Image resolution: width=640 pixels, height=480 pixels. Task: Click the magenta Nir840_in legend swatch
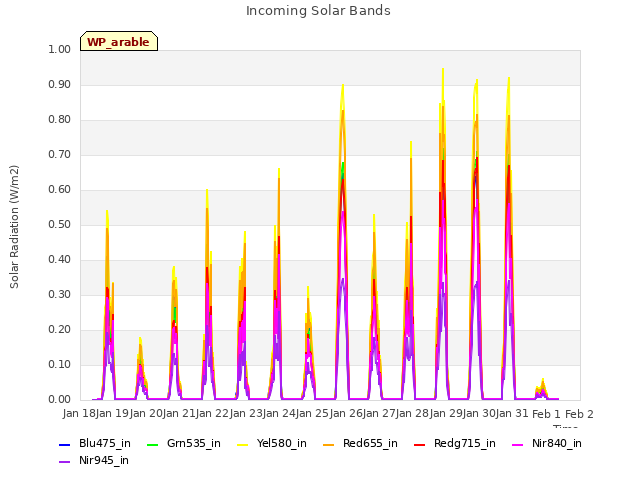tap(518, 444)
